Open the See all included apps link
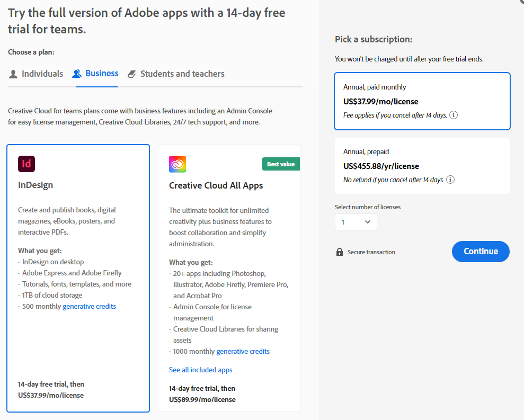 pyautogui.click(x=200, y=370)
